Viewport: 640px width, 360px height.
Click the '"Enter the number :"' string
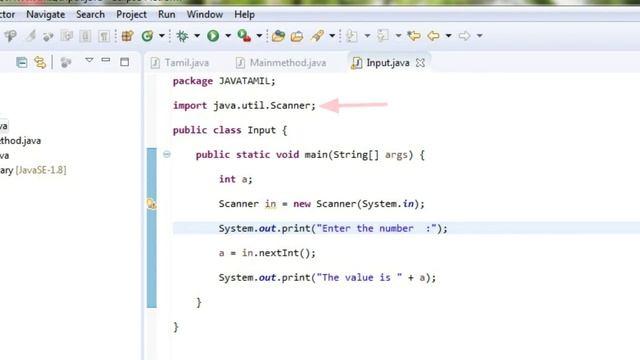[376, 229]
